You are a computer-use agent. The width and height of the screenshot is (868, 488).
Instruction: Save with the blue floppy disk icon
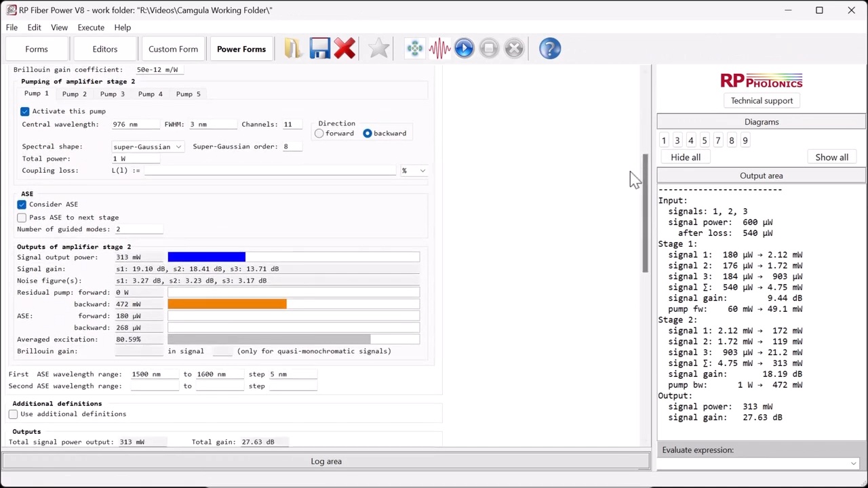[319, 49]
